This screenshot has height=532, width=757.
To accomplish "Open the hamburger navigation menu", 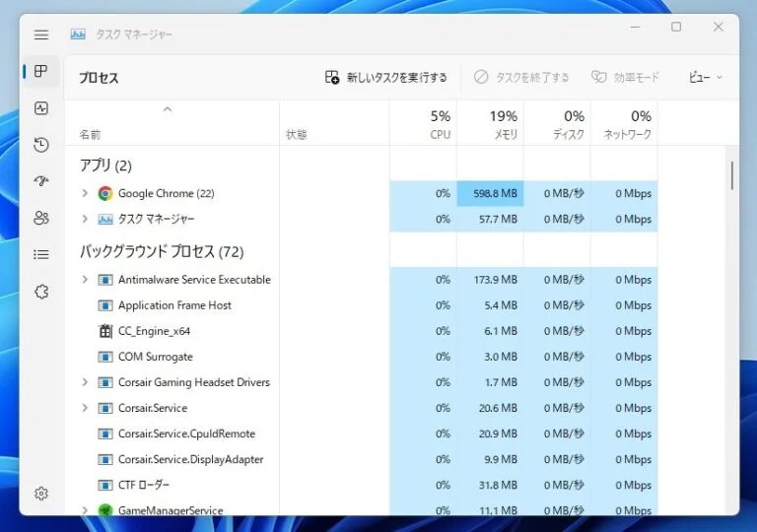I will point(41,34).
